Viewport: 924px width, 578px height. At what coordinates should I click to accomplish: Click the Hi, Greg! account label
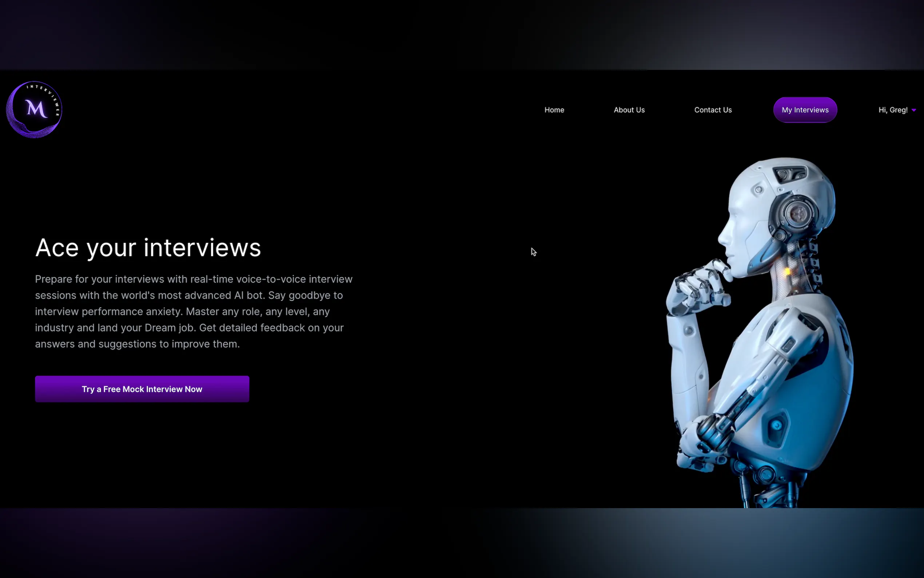click(x=892, y=110)
